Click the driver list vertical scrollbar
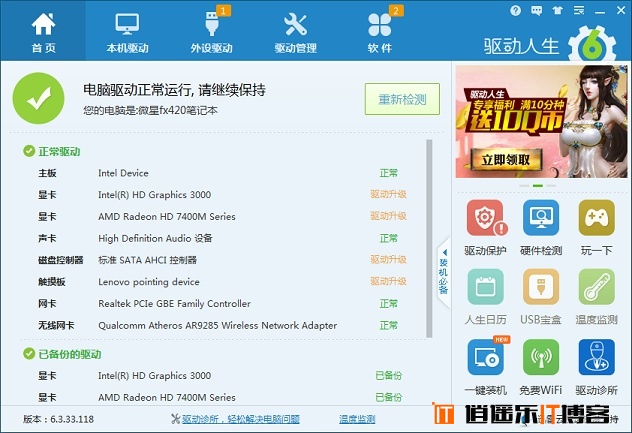This screenshot has height=433, width=632. (429, 239)
